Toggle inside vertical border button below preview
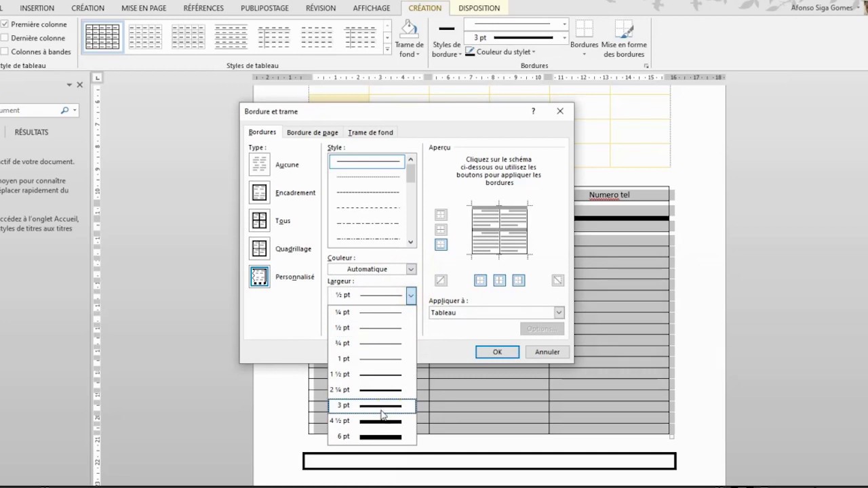The height and width of the screenshot is (488, 868). tap(499, 281)
